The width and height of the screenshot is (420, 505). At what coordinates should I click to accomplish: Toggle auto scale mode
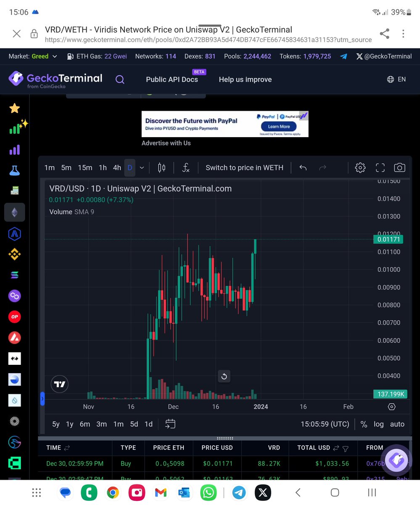click(397, 424)
